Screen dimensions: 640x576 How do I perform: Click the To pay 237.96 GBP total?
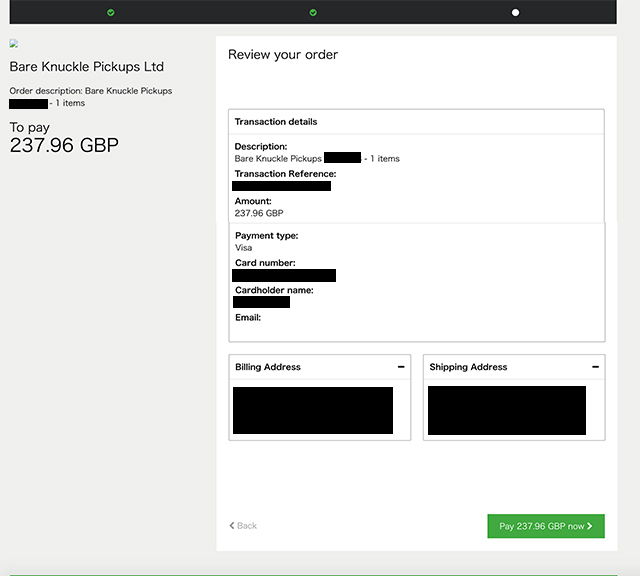point(64,138)
